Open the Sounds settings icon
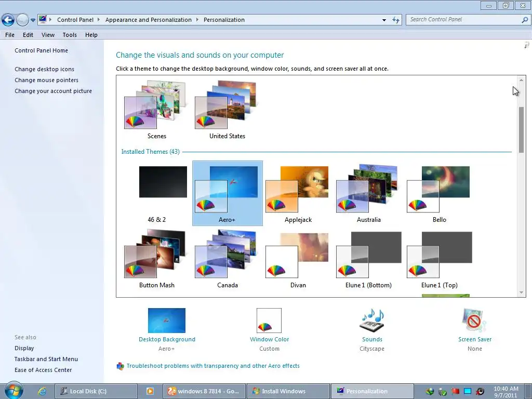 [x=372, y=320]
